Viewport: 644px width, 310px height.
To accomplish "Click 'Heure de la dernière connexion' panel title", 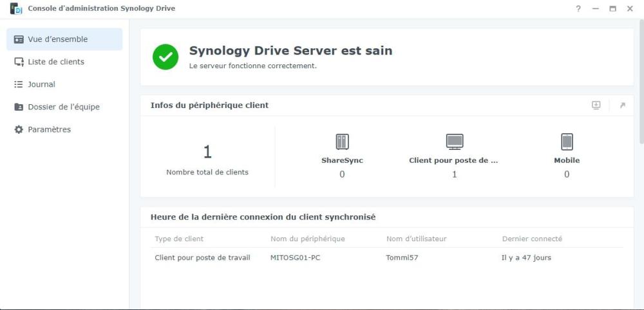I will [x=263, y=217].
